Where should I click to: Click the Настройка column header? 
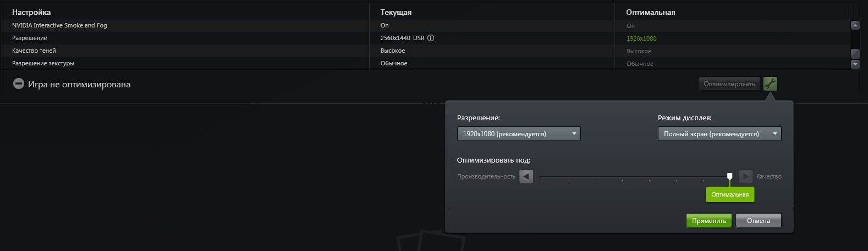(31, 12)
